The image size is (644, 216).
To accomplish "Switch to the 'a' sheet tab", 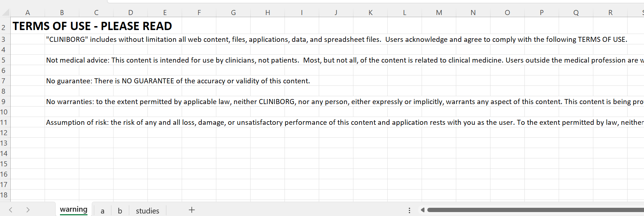I will click(102, 211).
